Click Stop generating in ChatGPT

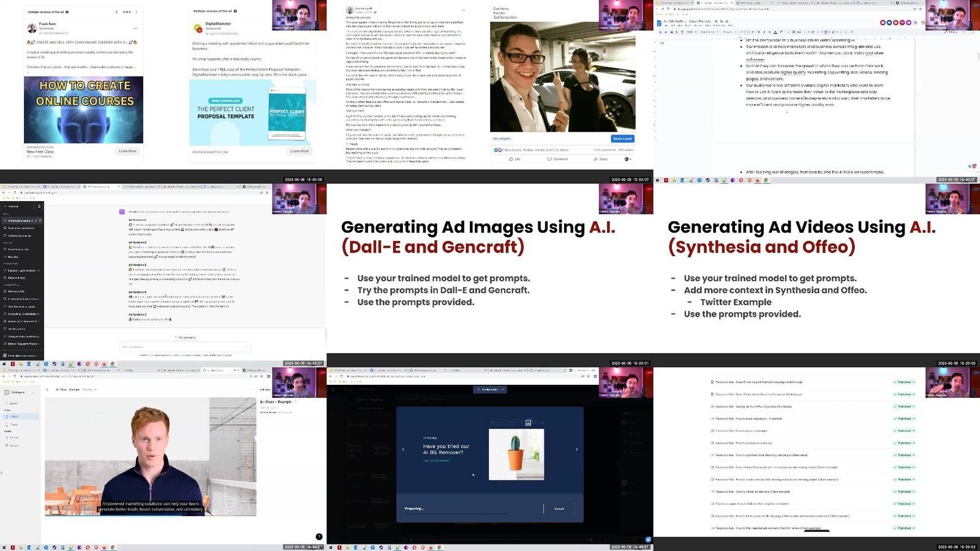tap(184, 337)
